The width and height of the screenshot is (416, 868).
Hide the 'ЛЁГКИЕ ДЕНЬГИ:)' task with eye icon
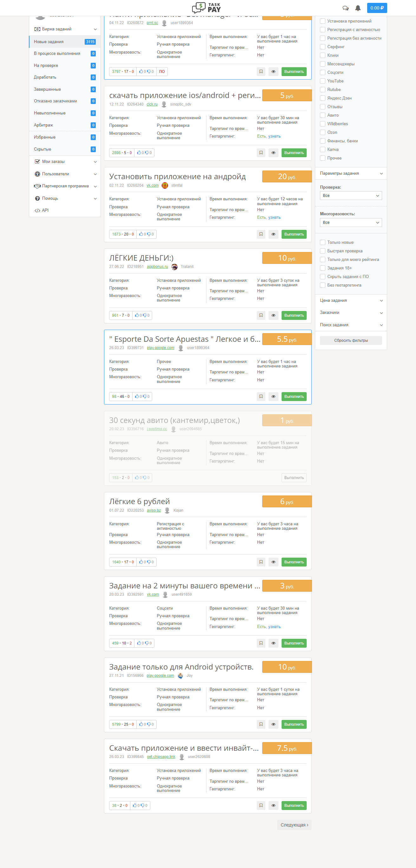point(273,315)
